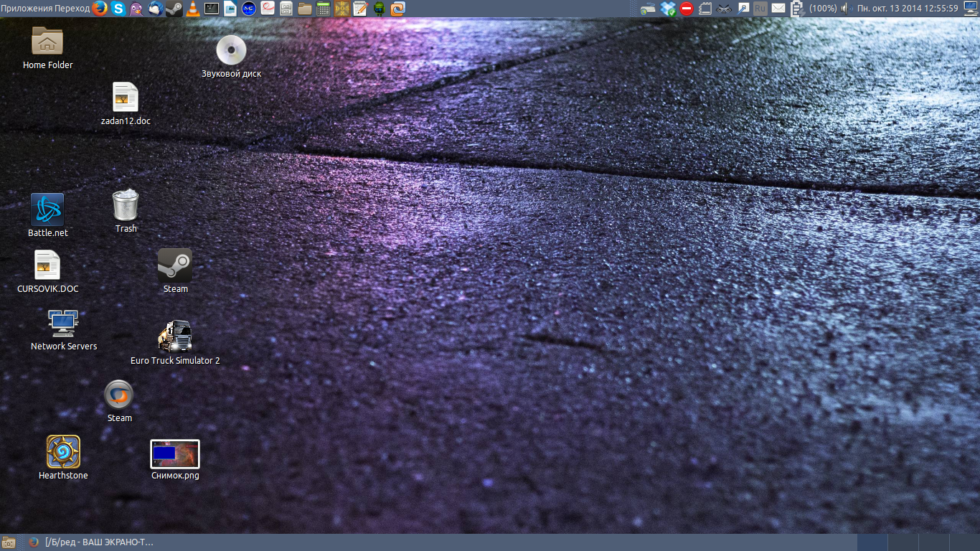Open the image viewer launcher in panel
The width and height of the screenshot is (980, 551).
pos(230,9)
